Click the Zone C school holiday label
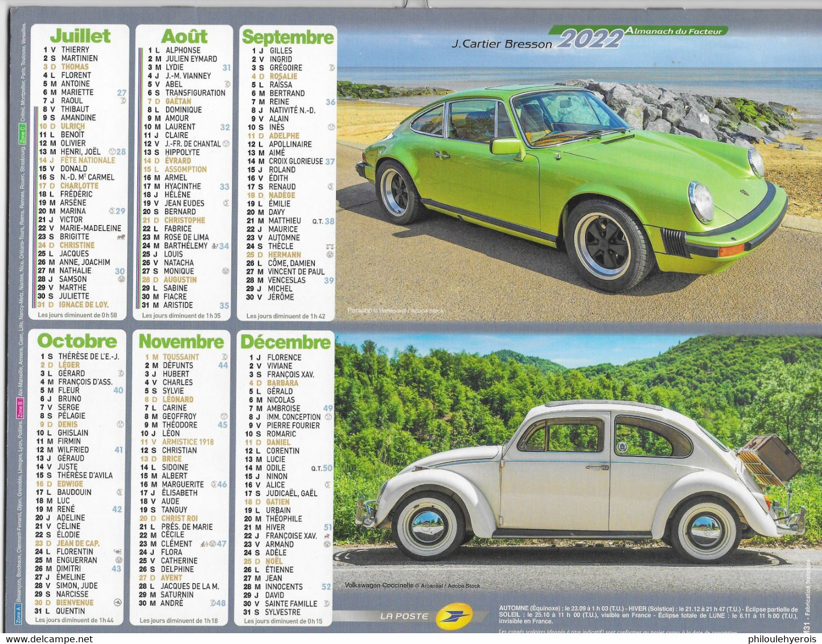822x644 pixels. coord(23,133)
